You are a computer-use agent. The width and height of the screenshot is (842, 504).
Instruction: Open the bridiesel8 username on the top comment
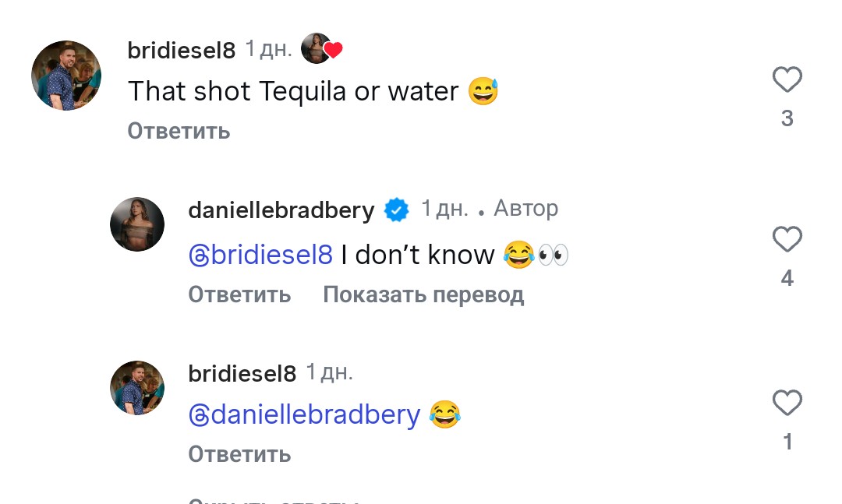click(x=181, y=51)
